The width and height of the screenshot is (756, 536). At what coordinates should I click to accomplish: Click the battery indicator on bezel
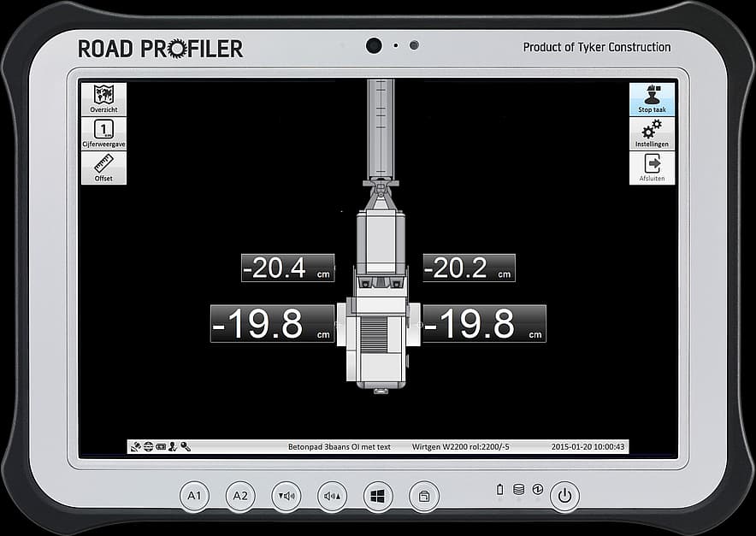(500, 489)
